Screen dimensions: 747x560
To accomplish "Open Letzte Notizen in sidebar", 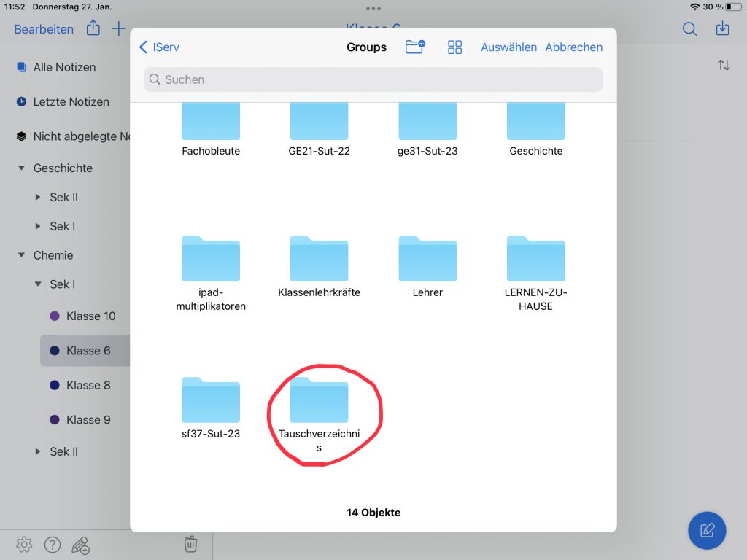I will coord(71,102).
